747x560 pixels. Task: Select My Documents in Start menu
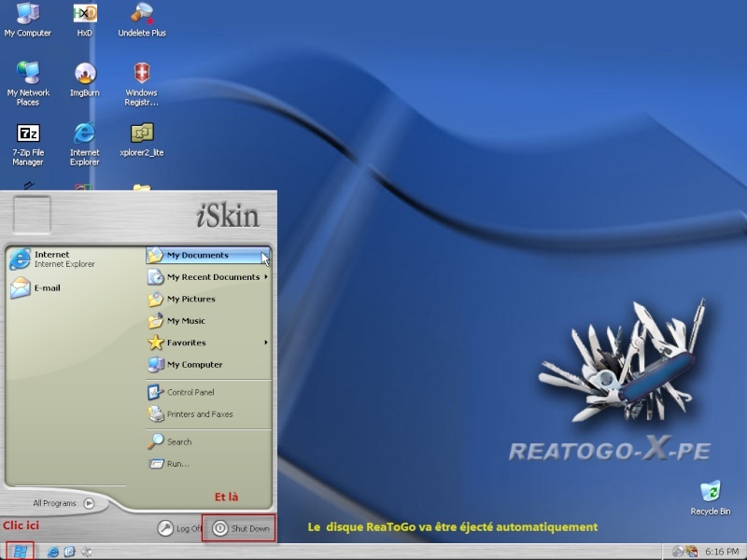coord(208,255)
